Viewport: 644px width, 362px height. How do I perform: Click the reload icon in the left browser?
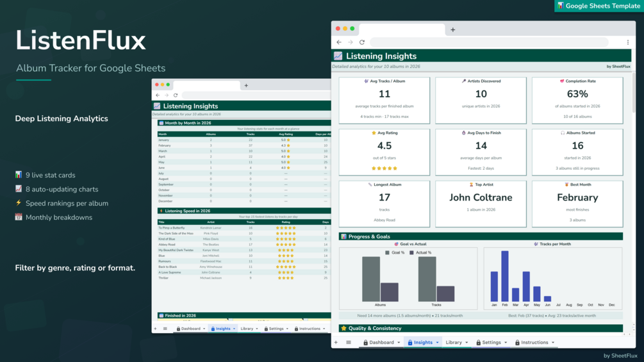[176, 95]
